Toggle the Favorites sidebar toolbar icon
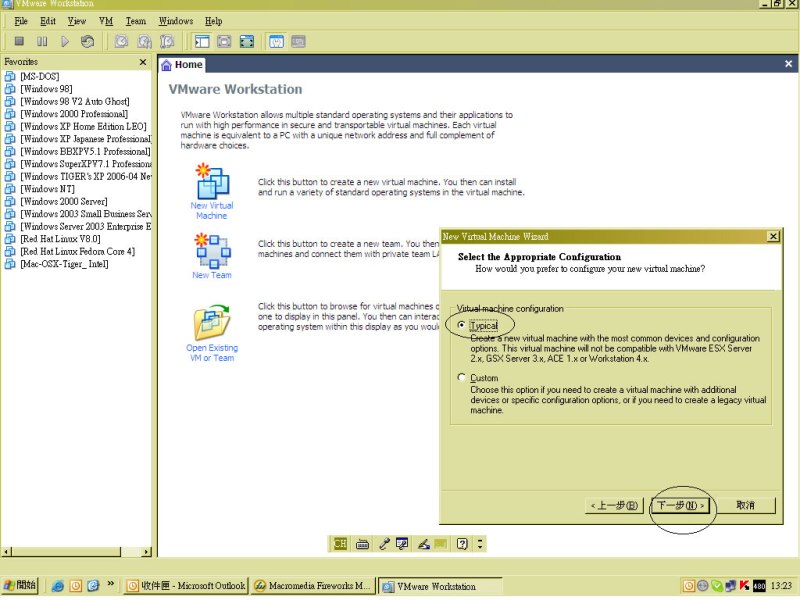 coord(202,41)
